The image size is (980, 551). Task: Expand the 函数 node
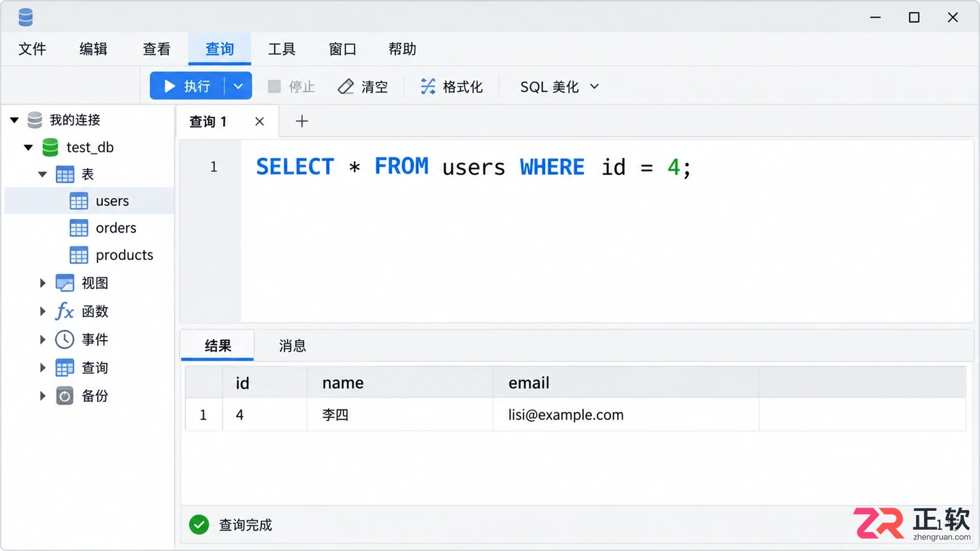click(43, 312)
